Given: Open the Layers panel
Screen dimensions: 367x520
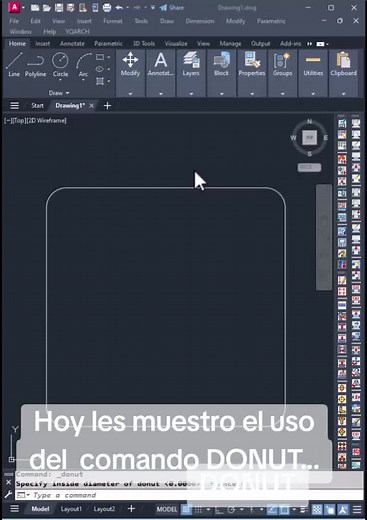Looking at the screenshot, I should pos(191,73).
